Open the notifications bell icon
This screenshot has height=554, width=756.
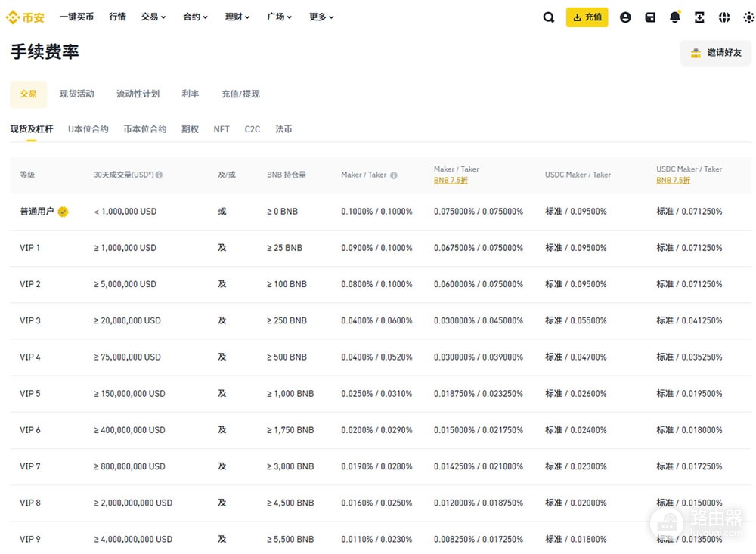(x=675, y=17)
